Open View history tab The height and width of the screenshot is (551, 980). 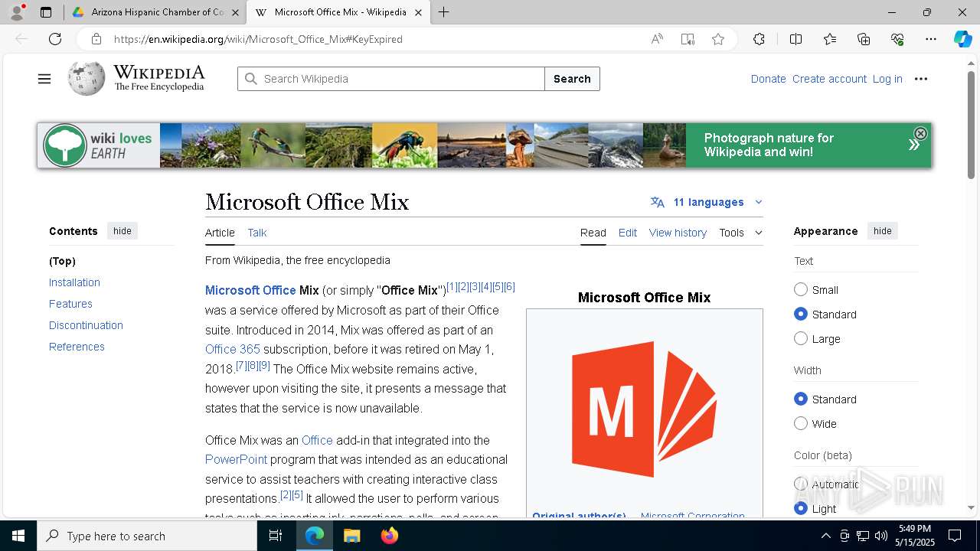click(x=678, y=233)
